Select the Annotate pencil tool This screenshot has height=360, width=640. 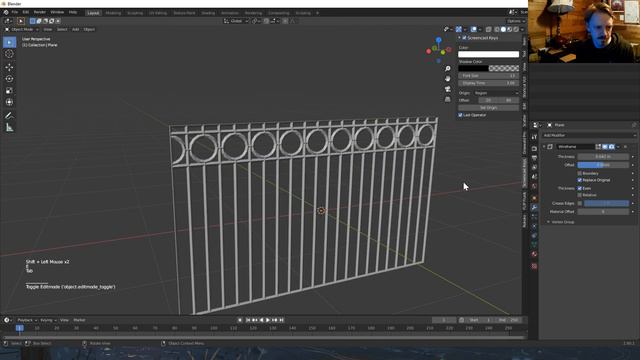point(9,116)
